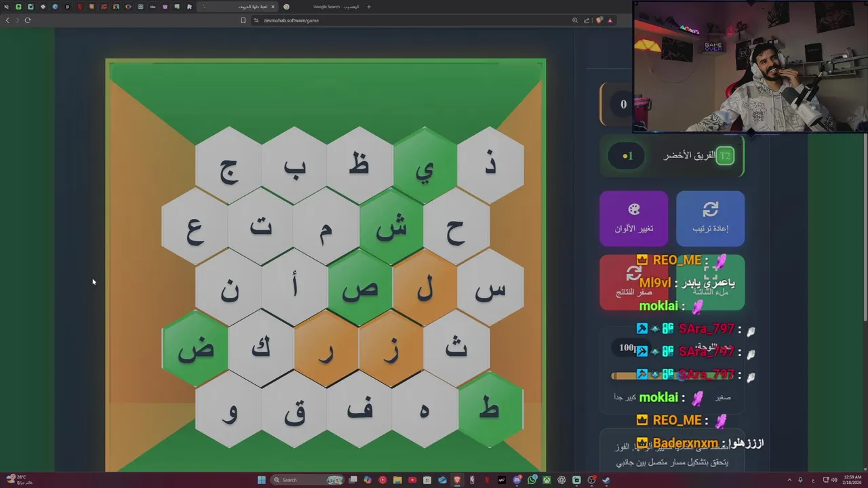The height and width of the screenshot is (488, 868).
Task: Click the Brave browser taskbar icon
Action: [457, 480]
